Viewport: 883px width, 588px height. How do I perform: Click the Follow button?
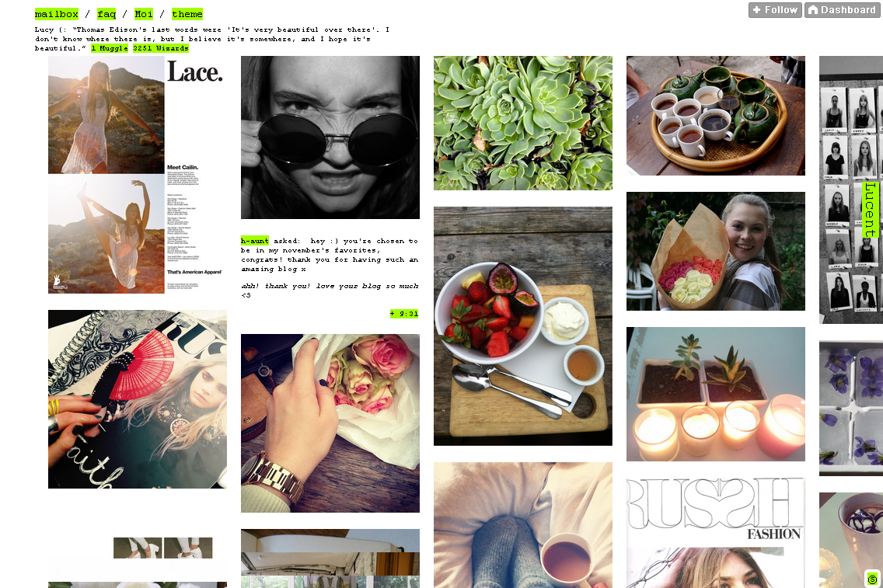point(775,9)
